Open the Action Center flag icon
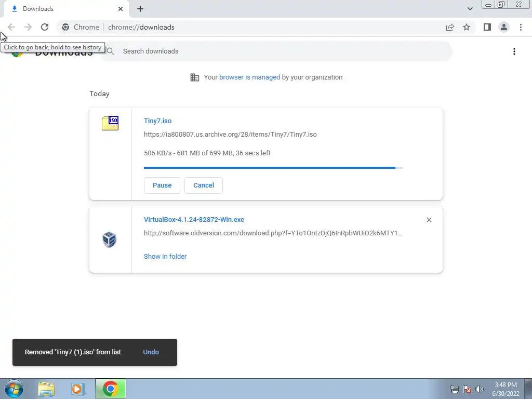This screenshot has height=399, width=532. (x=467, y=389)
